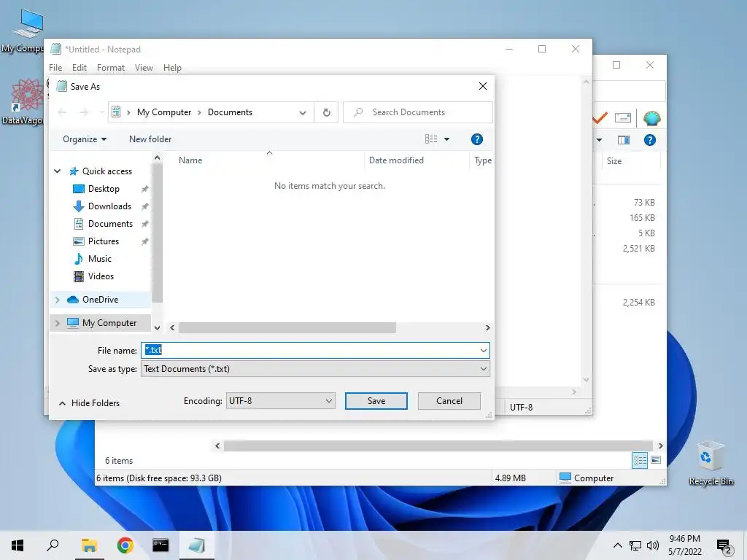Open the Notepad File menu

(55, 68)
